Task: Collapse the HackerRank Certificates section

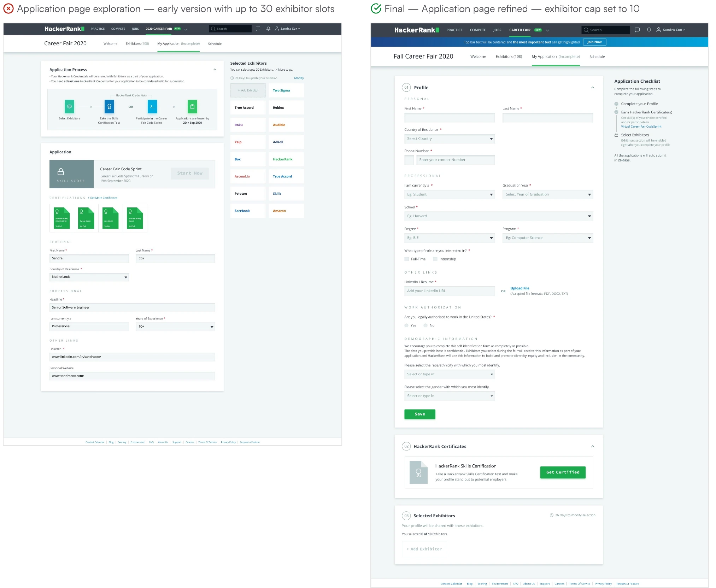Action: tap(593, 447)
